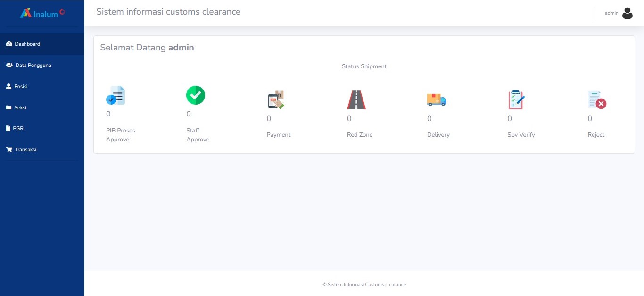Open the admin user avatar icon
The image size is (644, 296).
[x=627, y=13]
